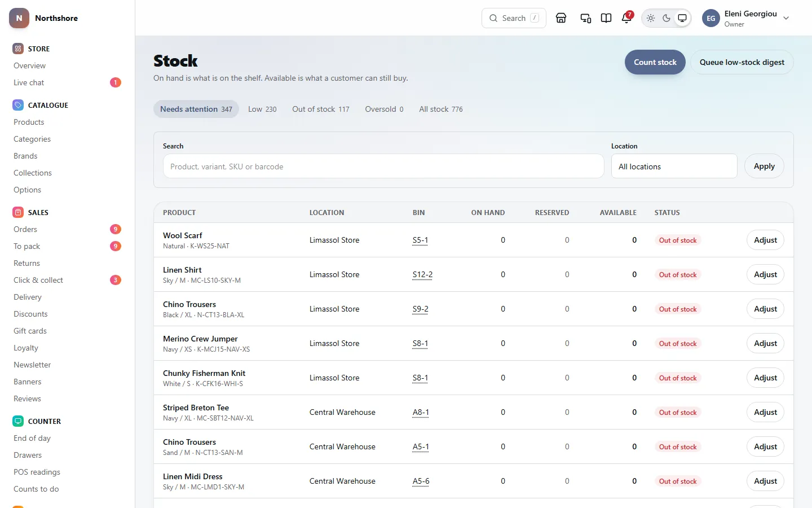The height and width of the screenshot is (508, 812).
Task: Click the EG user avatar
Action: (711, 18)
